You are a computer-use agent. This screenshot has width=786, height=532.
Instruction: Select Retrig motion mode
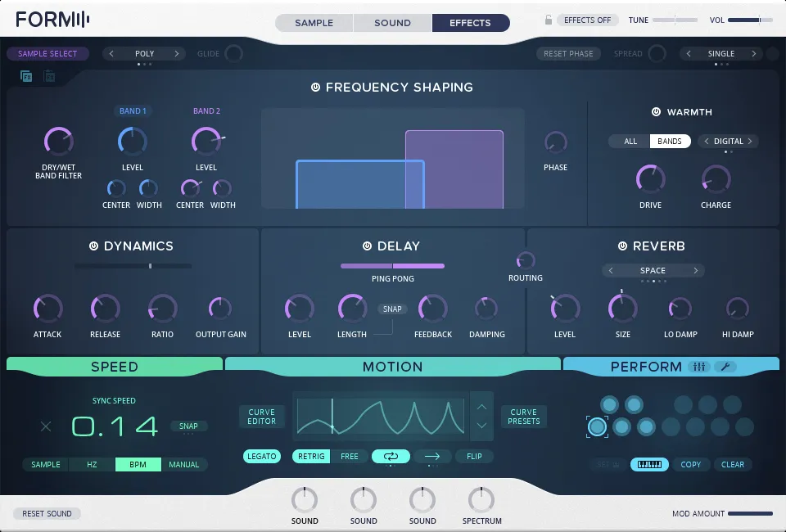311,457
